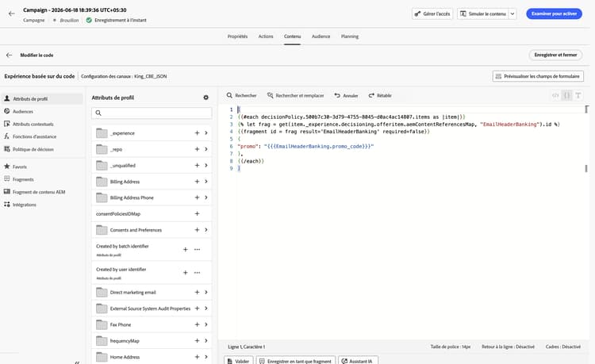The image size is (595, 364).
Task: Switch to Planning tab
Action: pos(350,36)
